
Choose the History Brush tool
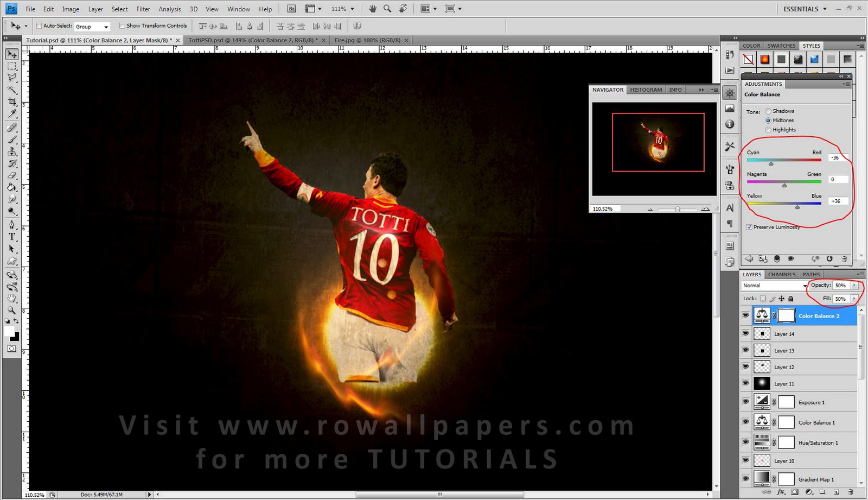tap(12, 163)
